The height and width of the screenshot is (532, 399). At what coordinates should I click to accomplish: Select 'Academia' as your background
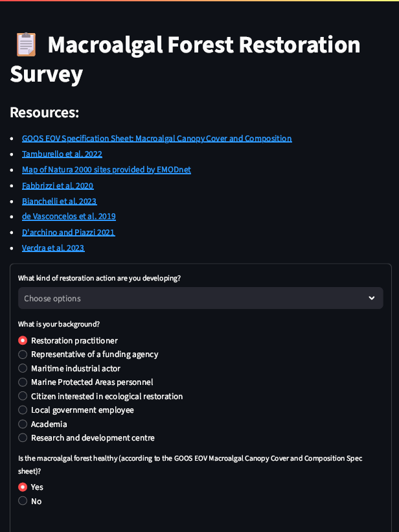23,424
